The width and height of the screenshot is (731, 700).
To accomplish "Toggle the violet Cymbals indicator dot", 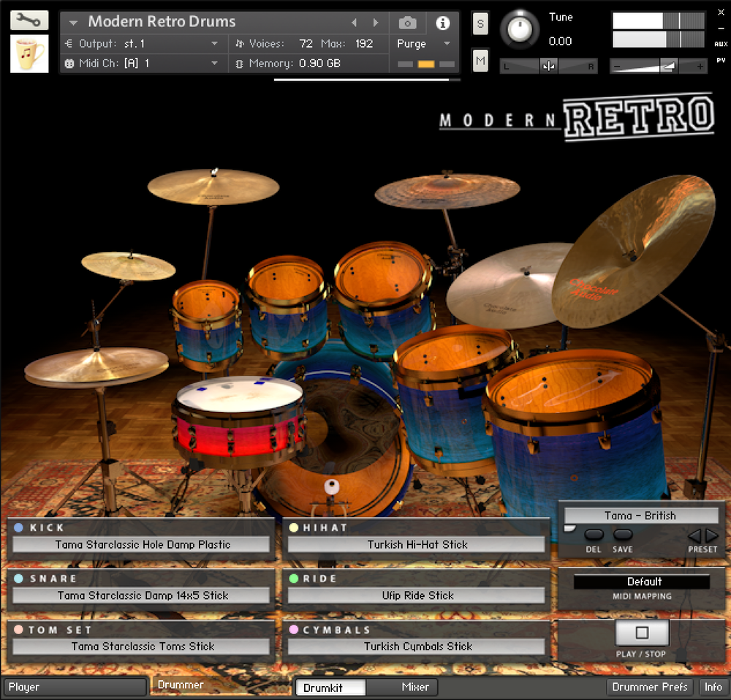I will [294, 629].
